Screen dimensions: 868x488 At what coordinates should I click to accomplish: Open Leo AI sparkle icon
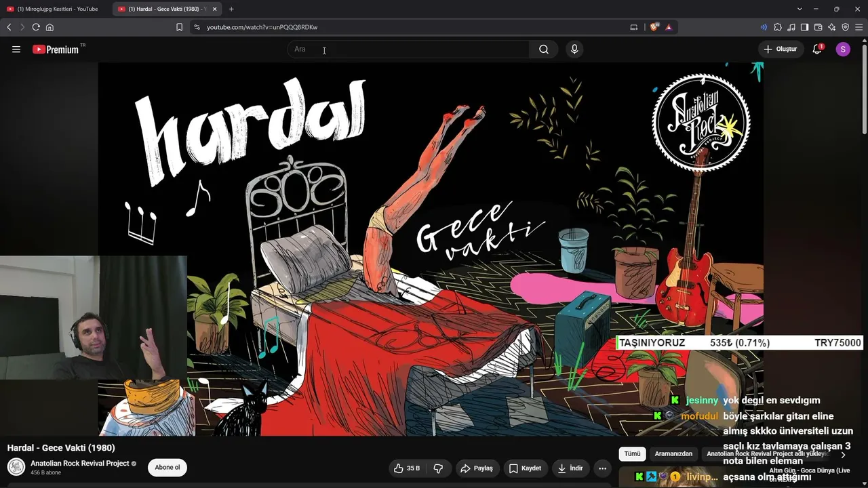coord(831,27)
